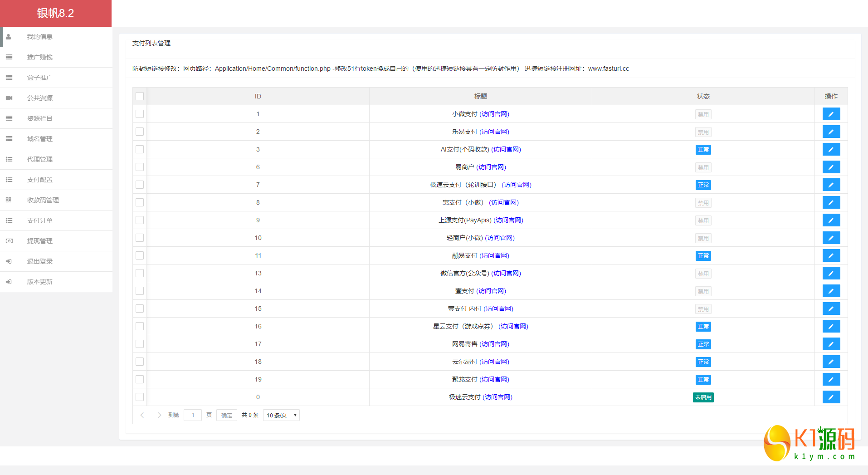Edit the 易商户 payment entry

831,167
